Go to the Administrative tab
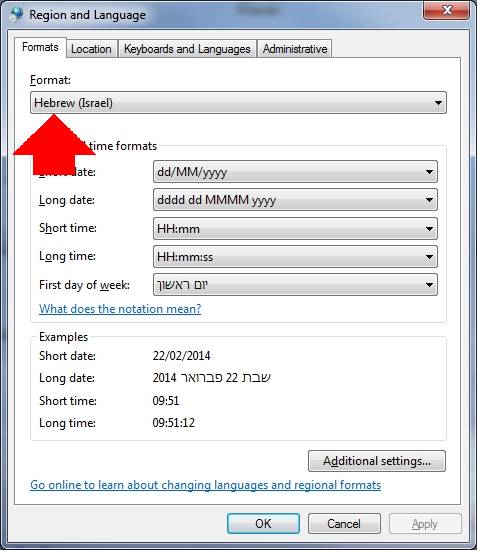This screenshot has height=550, width=477. point(295,49)
